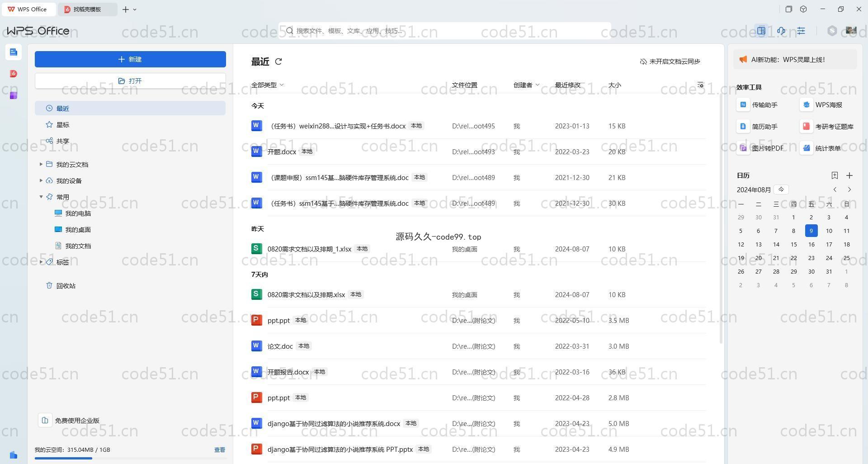Screen dimensions: 868x464
Task: Expand 我的设备 tree node
Action: pyautogui.click(x=41, y=180)
